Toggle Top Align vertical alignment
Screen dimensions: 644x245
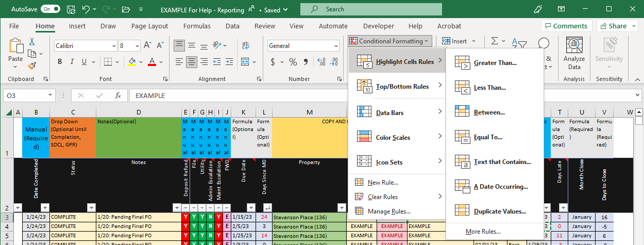[x=179, y=46]
